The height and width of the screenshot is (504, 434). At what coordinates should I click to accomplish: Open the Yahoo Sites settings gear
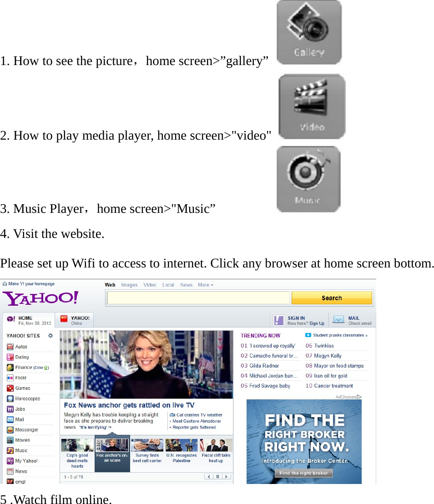50,336
